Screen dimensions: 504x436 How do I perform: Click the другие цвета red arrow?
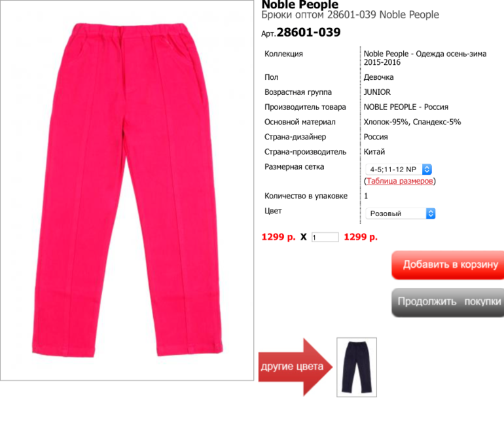click(x=295, y=367)
